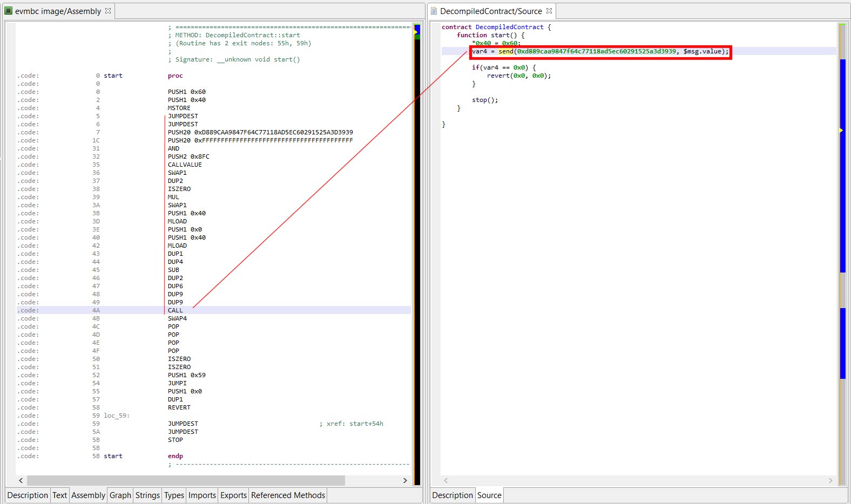Click the Assembly horizontal scrollbar thumb

click(186, 480)
